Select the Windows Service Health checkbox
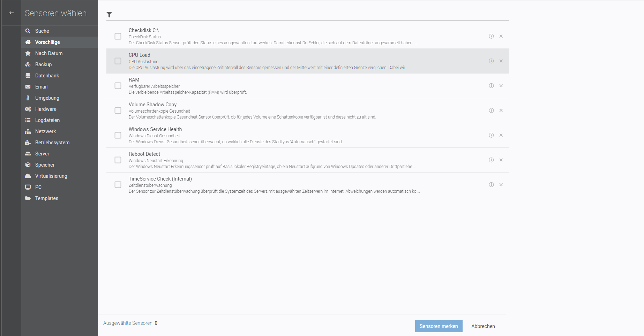Viewport: 644px width, 336px height. (118, 135)
